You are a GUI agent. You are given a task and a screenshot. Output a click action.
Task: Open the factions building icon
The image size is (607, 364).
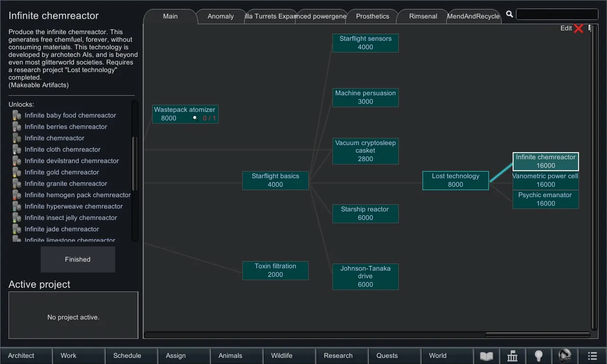click(512, 356)
